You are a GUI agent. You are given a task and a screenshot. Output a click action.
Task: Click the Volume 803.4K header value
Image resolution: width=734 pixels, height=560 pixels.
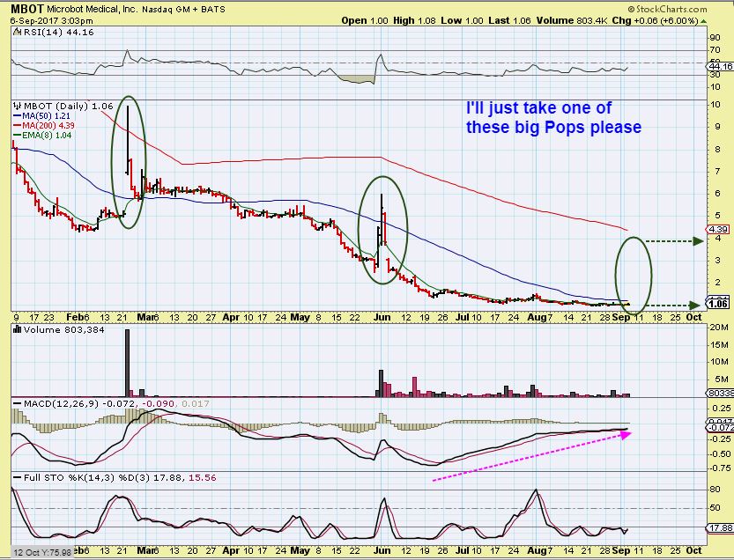(572, 20)
